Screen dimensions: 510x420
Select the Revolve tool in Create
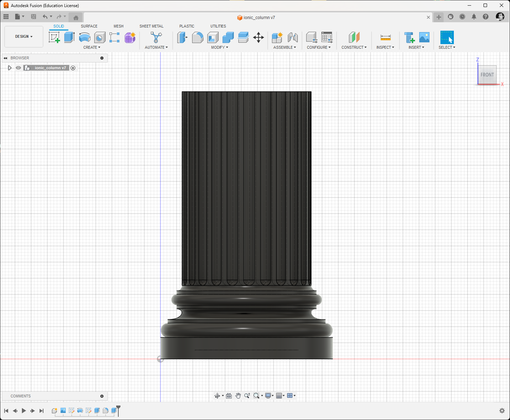[x=84, y=37]
